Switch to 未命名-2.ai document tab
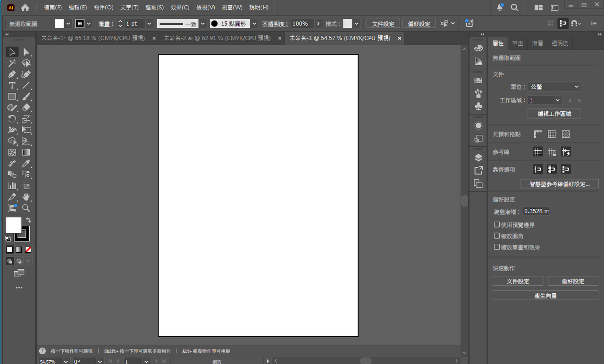 [217, 38]
